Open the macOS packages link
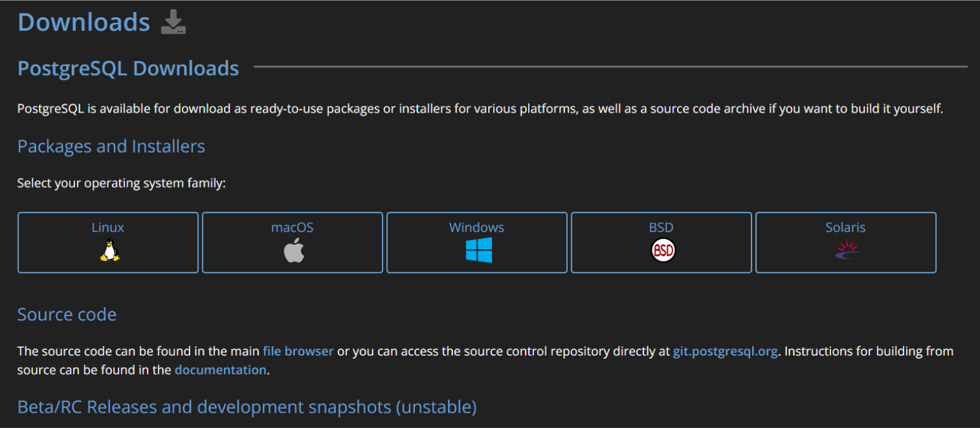 [293, 242]
